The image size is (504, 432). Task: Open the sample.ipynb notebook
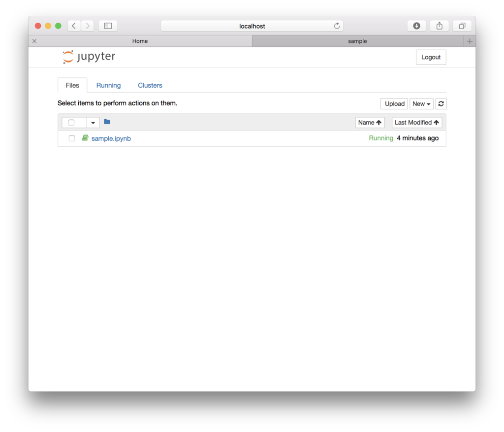[x=111, y=138]
